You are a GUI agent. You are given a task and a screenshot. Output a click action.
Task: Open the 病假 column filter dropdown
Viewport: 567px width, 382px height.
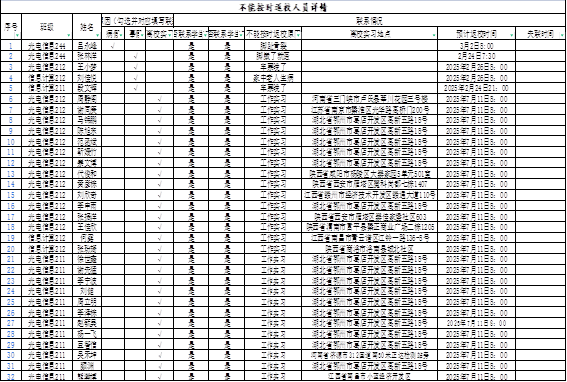[x=121, y=35]
